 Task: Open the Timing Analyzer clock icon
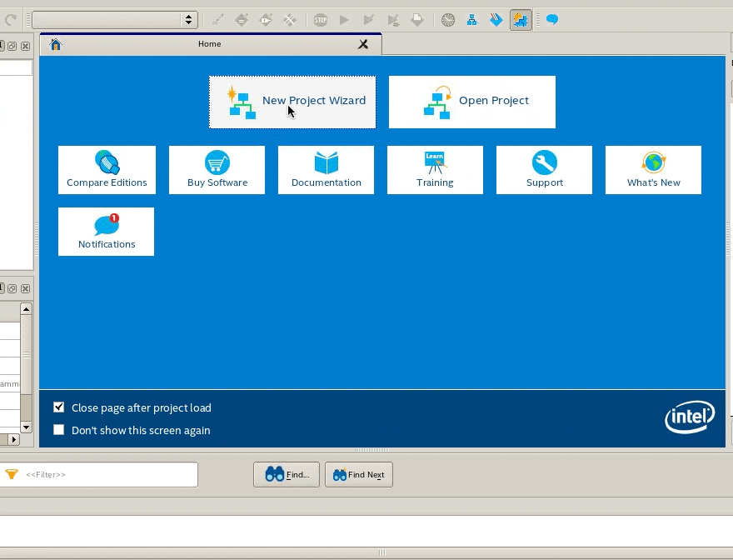click(x=448, y=20)
